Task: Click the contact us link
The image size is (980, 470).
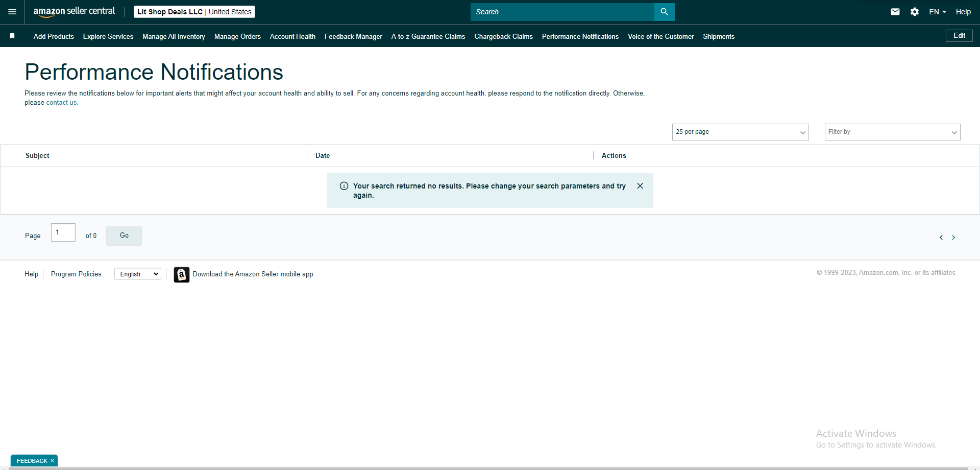Action: tap(62, 103)
